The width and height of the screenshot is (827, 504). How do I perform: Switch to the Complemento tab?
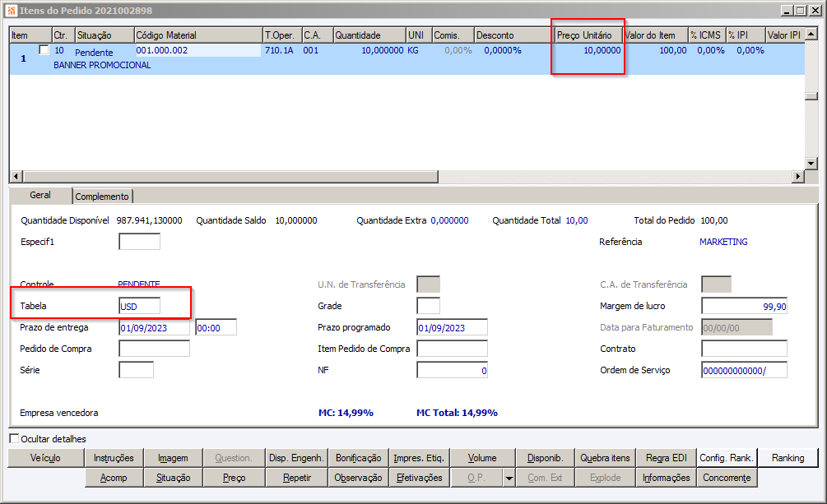102,197
